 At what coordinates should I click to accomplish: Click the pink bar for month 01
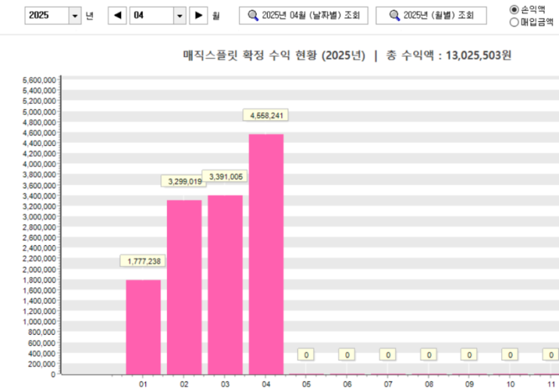pyautogui.click(x=143, y=327)
